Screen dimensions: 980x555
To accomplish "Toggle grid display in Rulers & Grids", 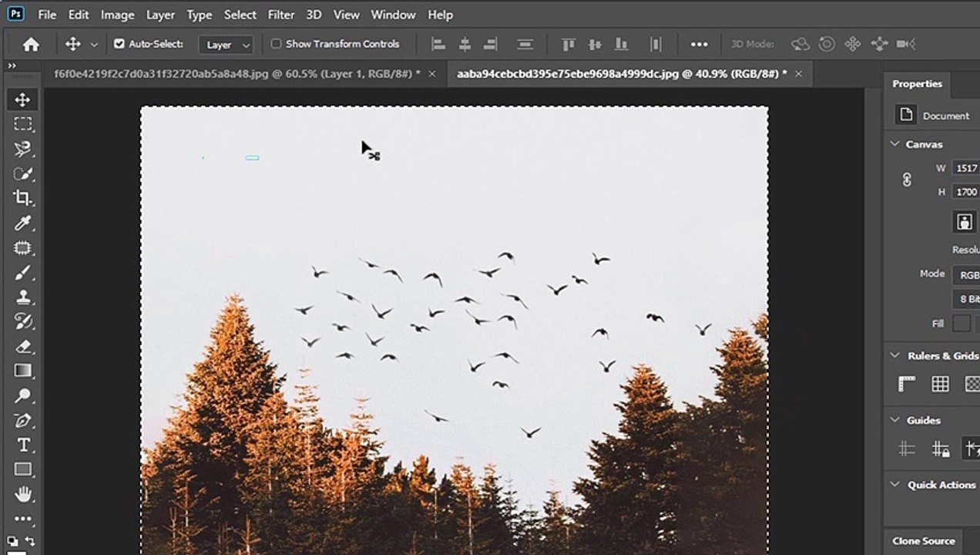I will pyautogui.click(x=940, y=384).
